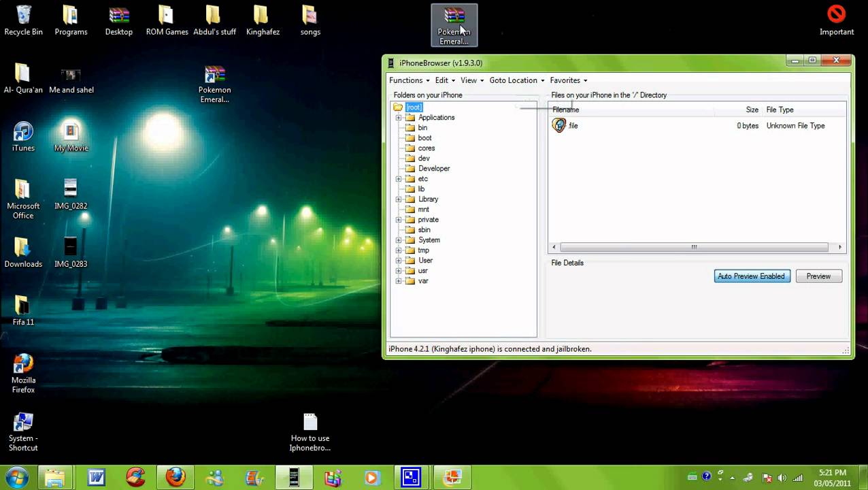This screenshot has width=868, height=490.
Task: Open the View menu
Action: pyautogui.click(x=472, y=80)
